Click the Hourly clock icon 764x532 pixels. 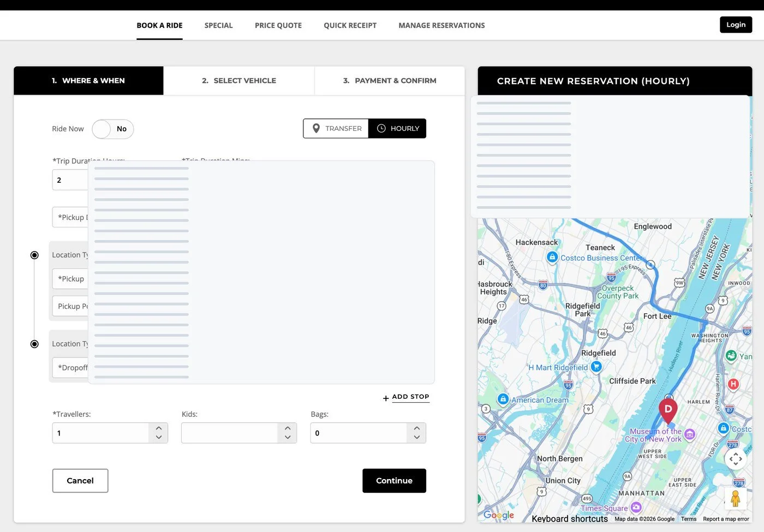coord(381,128)
